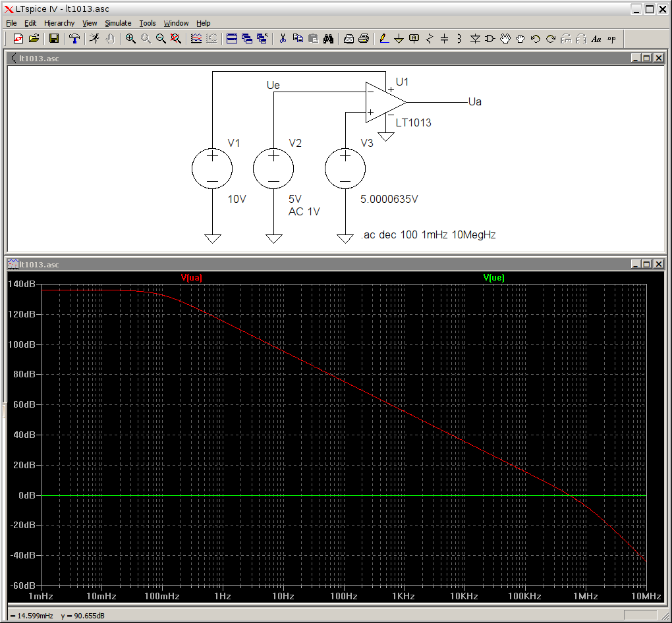Run the simulation with the running man icon
Viewport: 672px width, 623px height.
point(94,39)
